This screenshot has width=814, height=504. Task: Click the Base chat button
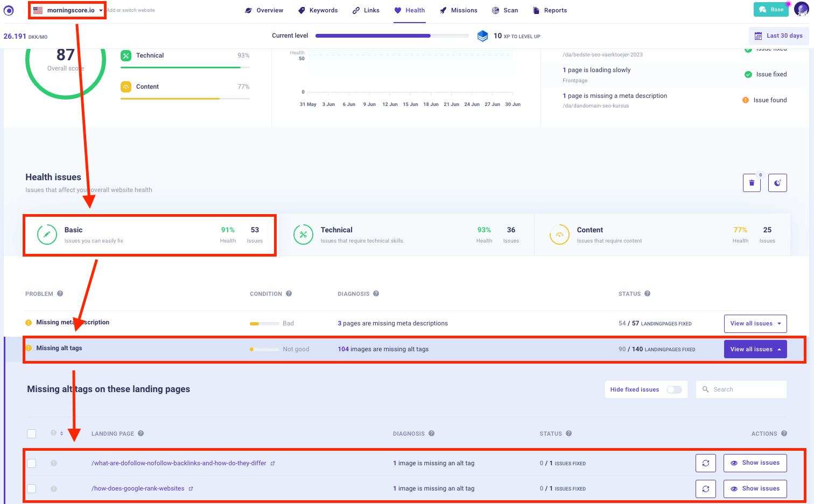[772, 10]
